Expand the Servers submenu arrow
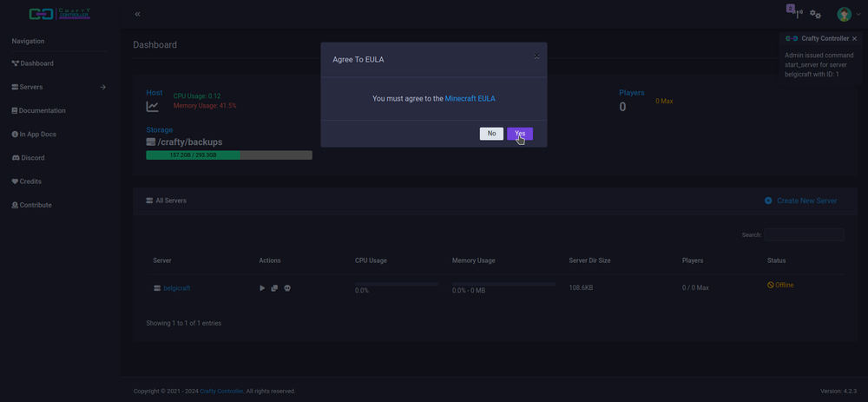Viewport: 868px width, 402px height. coord(103,87)
